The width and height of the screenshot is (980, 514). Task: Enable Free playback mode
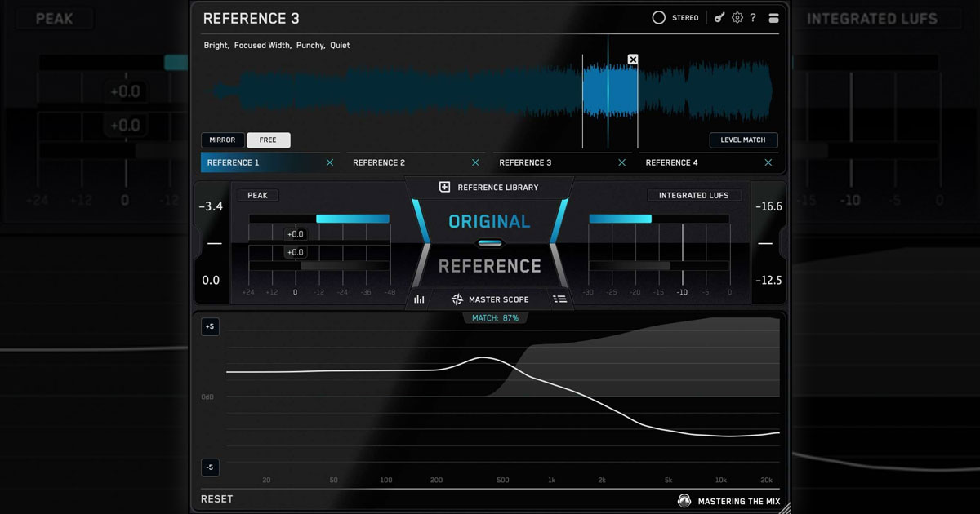[x=268, y=140]
